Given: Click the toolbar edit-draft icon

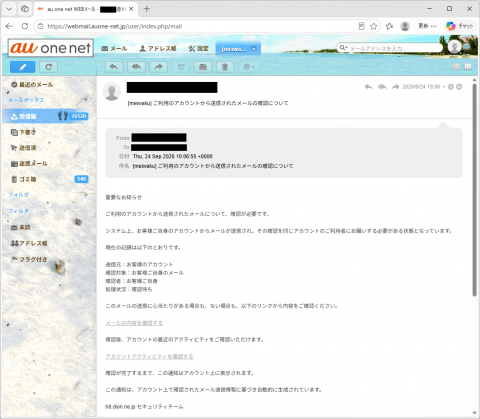Looking at the screenshot, I should click(x=181, y=67).
